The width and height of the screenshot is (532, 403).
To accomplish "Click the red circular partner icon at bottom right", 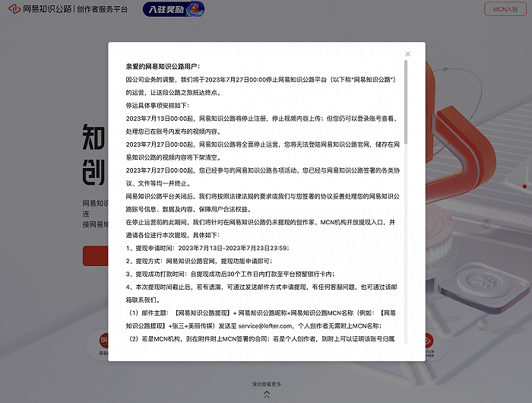I will pyautogui.click(x=428, y=340).
